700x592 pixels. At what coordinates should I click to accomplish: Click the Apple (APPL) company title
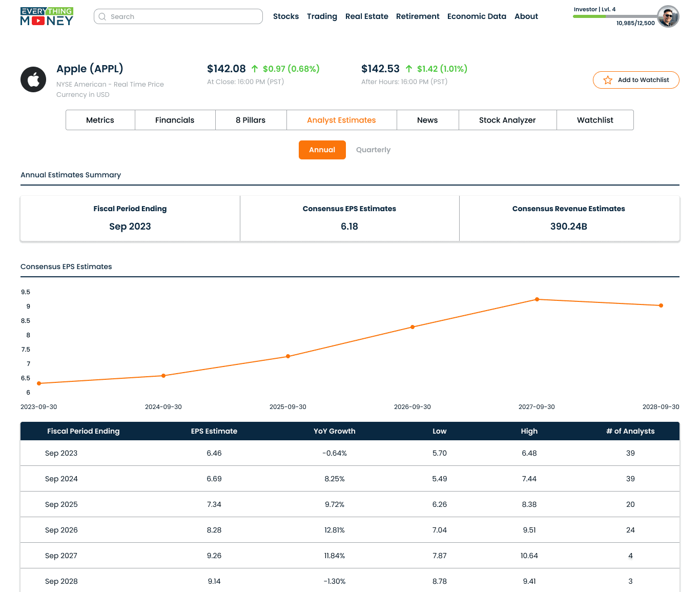click(x=90, y=69)
